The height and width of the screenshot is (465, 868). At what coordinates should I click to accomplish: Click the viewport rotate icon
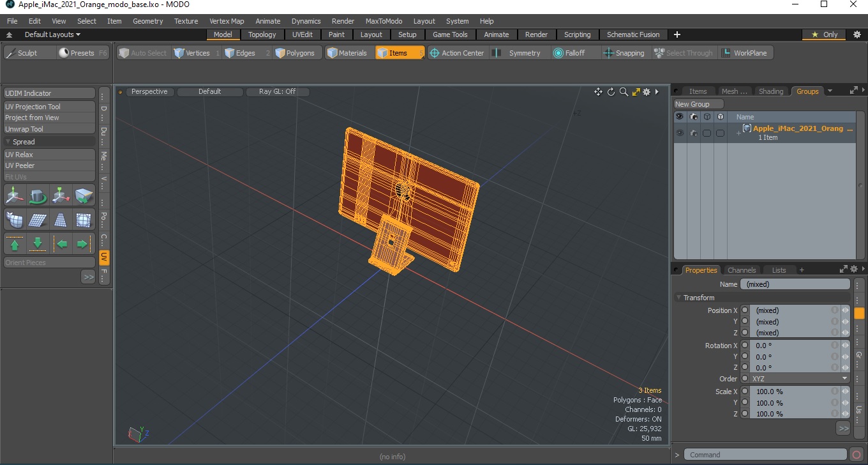click(x=611, y=92)
